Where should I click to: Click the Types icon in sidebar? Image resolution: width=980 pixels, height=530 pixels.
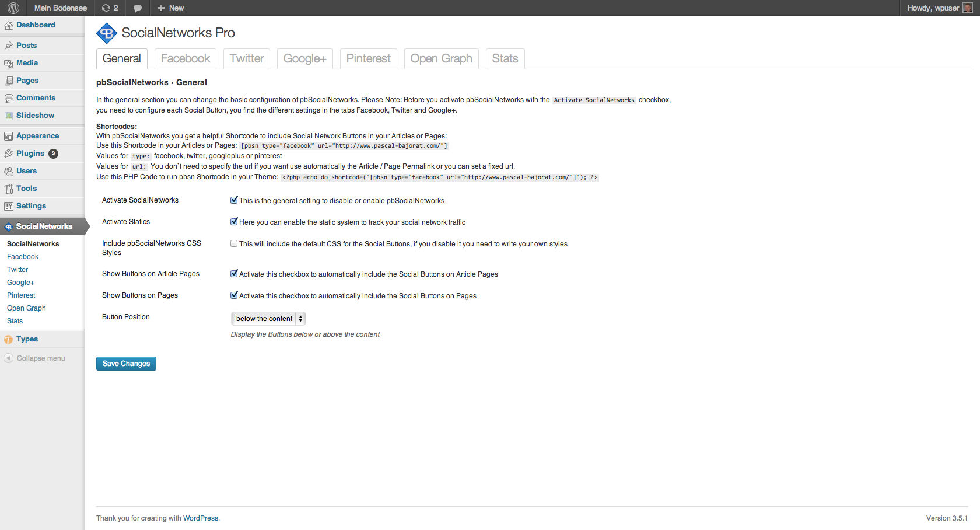(9, 339)
